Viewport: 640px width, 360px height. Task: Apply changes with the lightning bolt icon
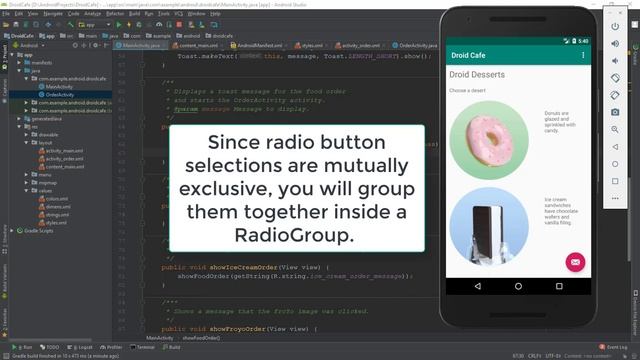tap(129, 25)
